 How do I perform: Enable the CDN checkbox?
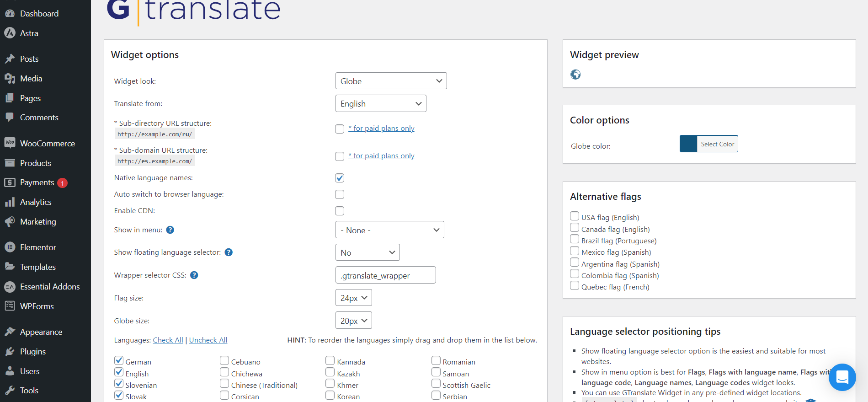coord(340,211)
